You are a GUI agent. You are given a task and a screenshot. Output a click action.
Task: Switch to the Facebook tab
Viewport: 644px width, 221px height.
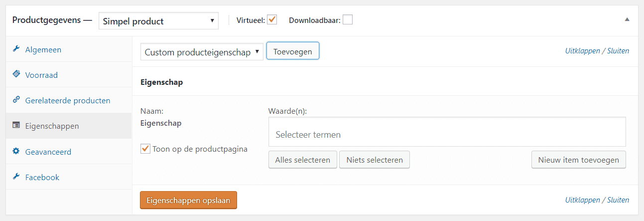click(x=69, y=177)
